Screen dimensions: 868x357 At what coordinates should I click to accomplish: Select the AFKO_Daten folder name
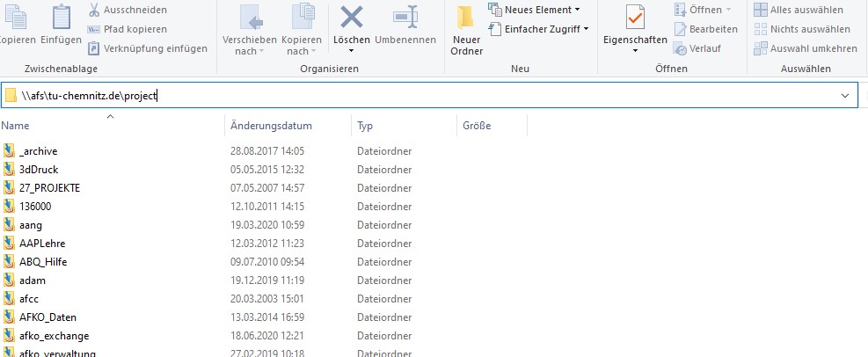(x=47, y=317)
